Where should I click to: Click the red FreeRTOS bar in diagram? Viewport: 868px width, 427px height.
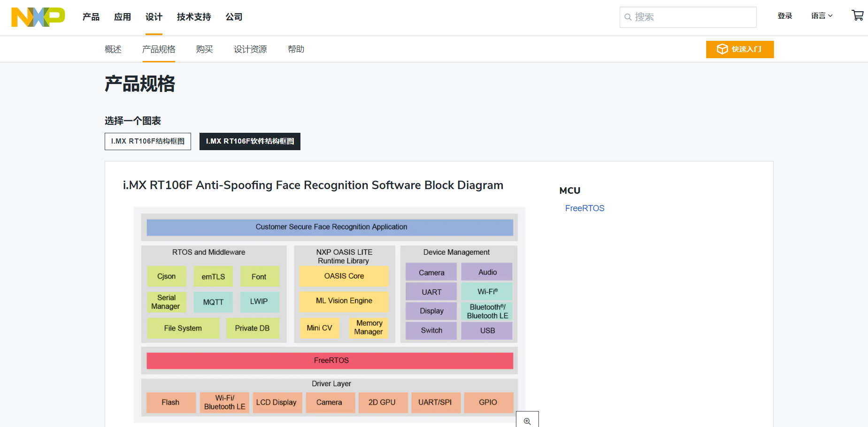[x=330, y=360]
